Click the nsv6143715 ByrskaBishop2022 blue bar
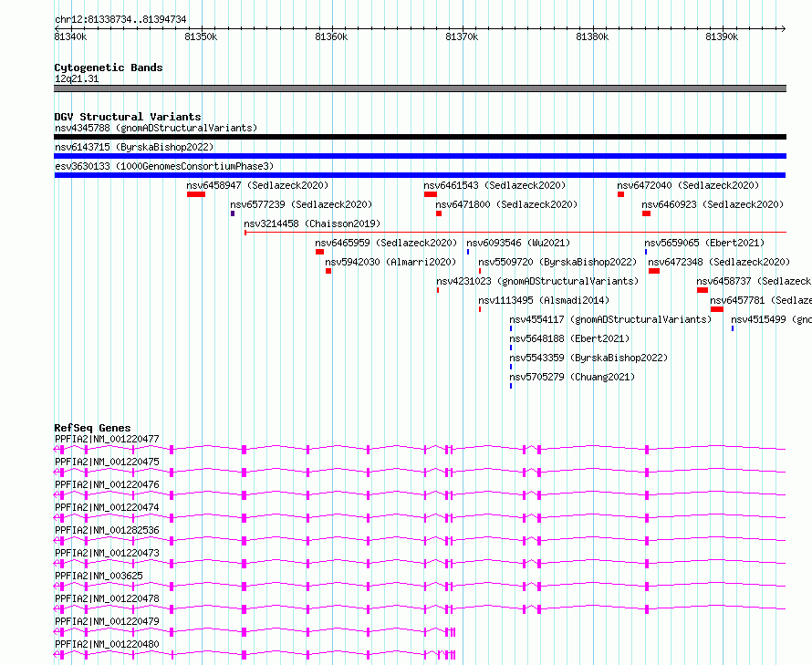The width and height of the screenshot is (812, 665). click(x=420, y=156)
